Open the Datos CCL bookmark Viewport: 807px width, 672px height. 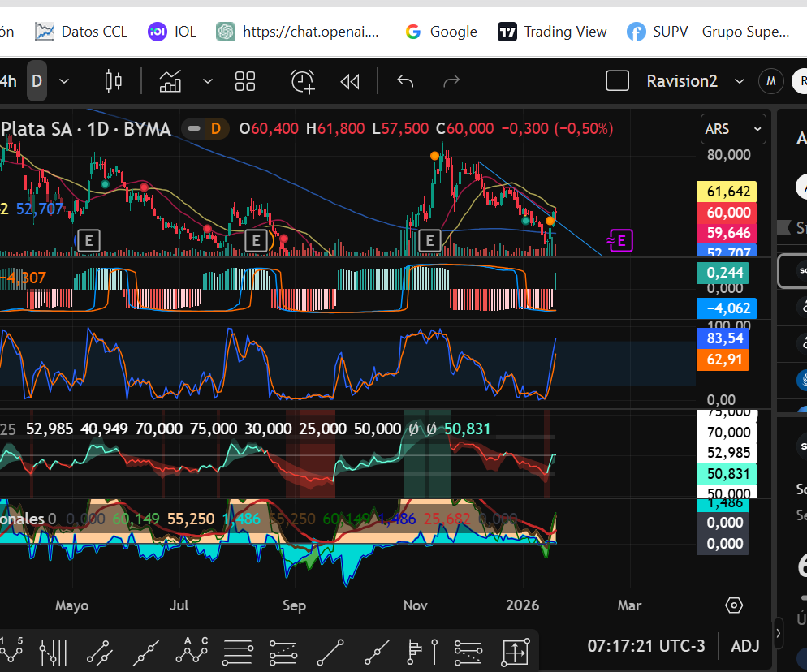click(82, 32)
